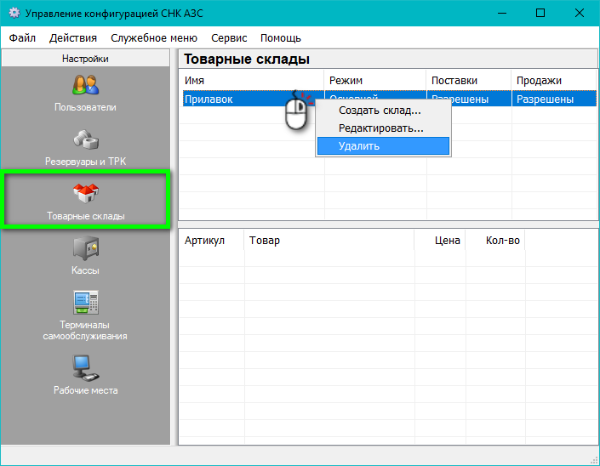Open the Действия menu

(73, 38)
